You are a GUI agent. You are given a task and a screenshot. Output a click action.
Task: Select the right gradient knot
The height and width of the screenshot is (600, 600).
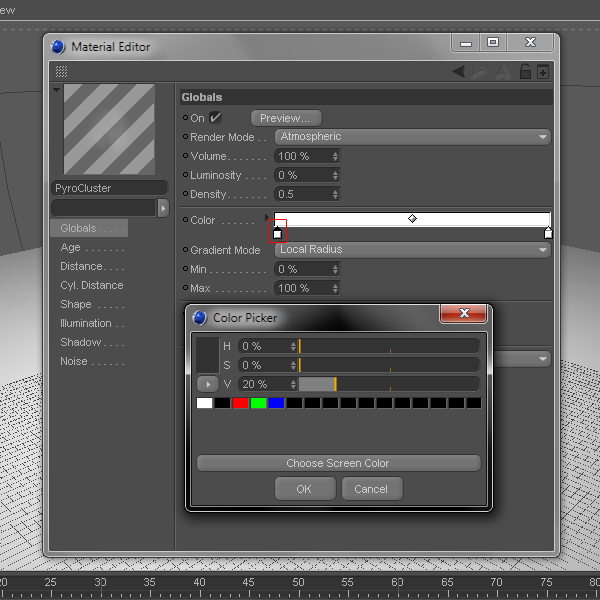548,232
